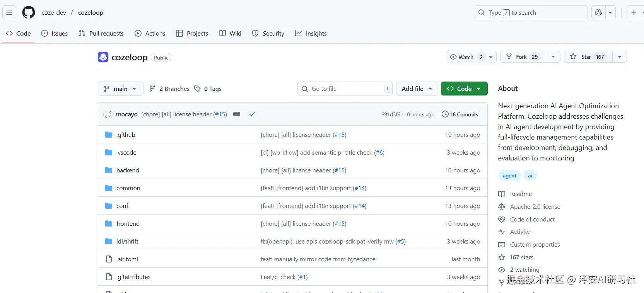644x293 pixels.
Task: Click the plus create-new icon
Action: coord(634,12)
